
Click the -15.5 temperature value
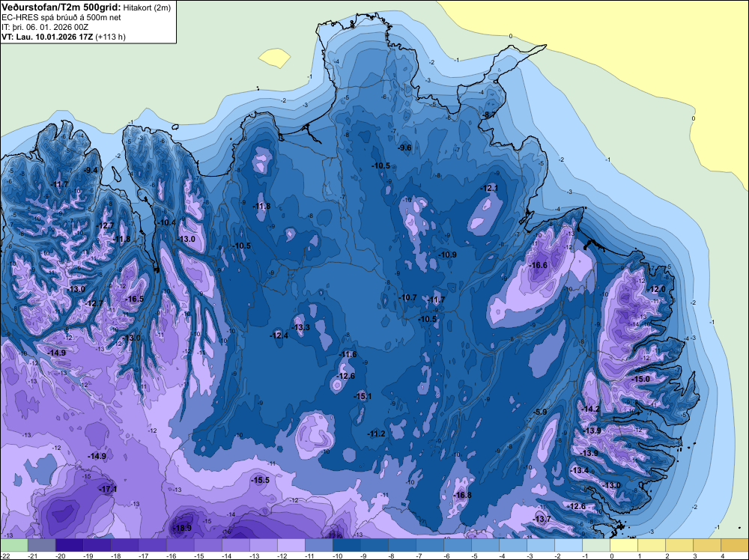tap(261, 481)
